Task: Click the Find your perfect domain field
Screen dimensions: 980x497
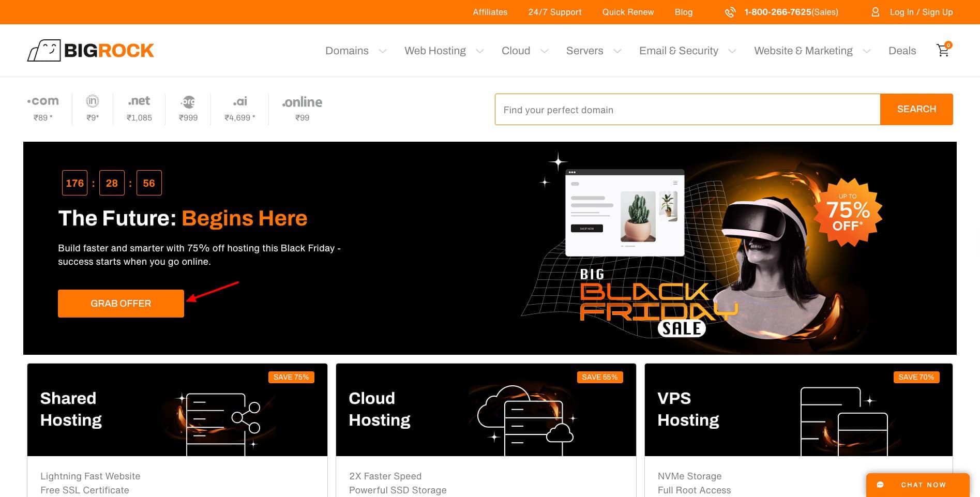Action: point(687,110)
